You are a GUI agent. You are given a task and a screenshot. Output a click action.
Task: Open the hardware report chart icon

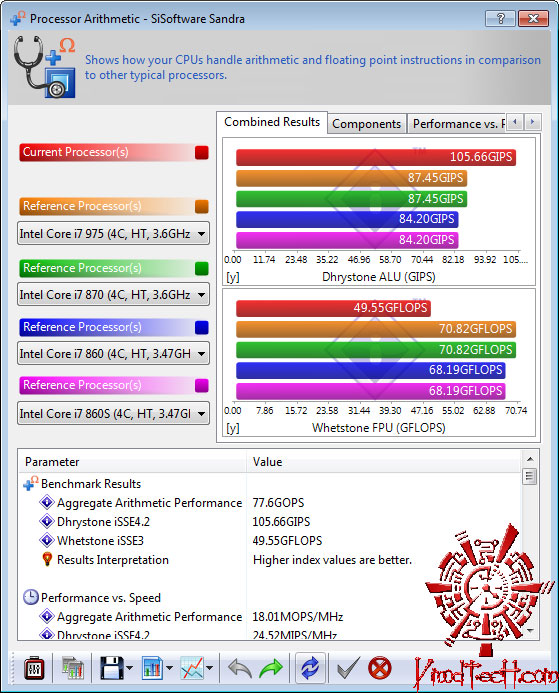coord(72,668)
